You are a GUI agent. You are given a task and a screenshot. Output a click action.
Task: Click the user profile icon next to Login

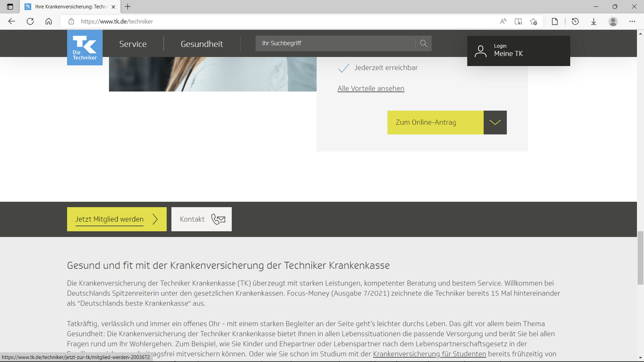coord(480,51)
